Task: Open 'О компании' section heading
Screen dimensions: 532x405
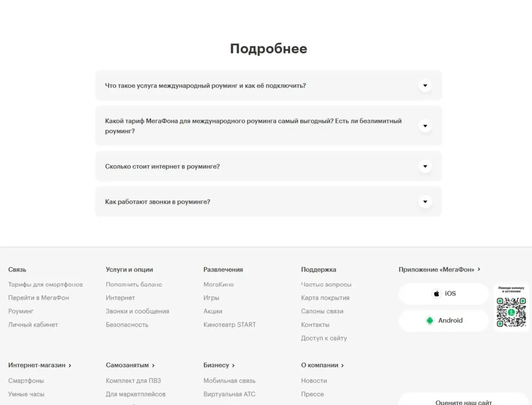Action: 320,365
